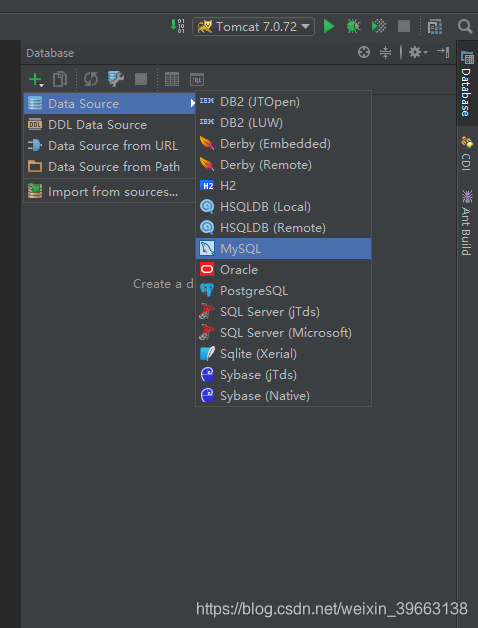Select DB2 (JTOpen) data source
Screen dimensions: 478x628
(x=283, y=102)
